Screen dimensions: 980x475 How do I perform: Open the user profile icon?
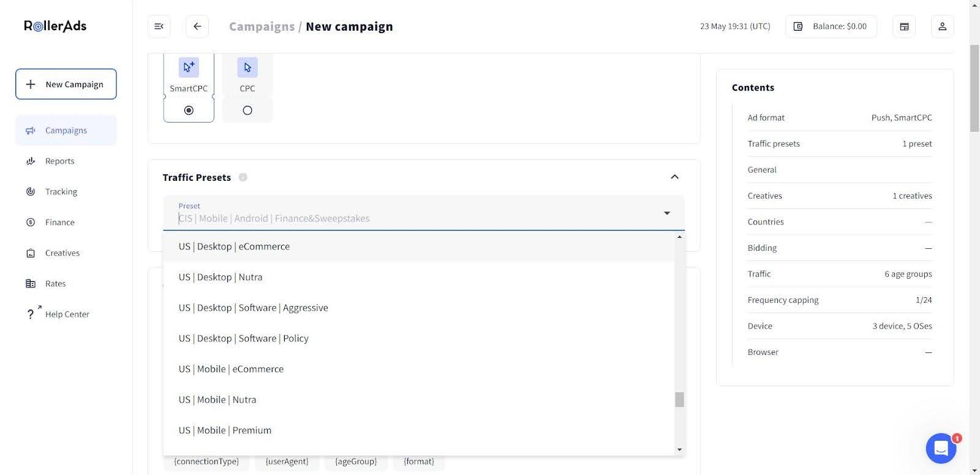[942, 26]
